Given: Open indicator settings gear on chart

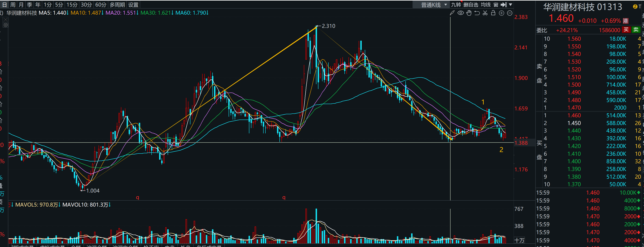Looking at the screenshot, I should coord(6,25).
